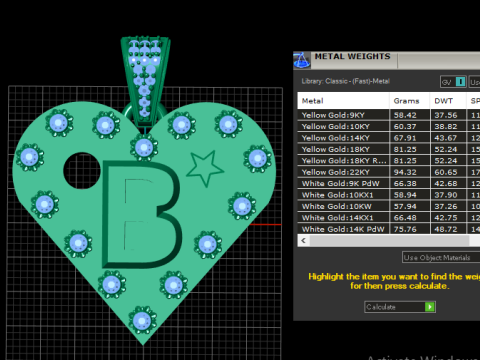This screenshot has width=480, height=360.
Task: Click the 60.65 DWT value
Action: tap(446, 172)
